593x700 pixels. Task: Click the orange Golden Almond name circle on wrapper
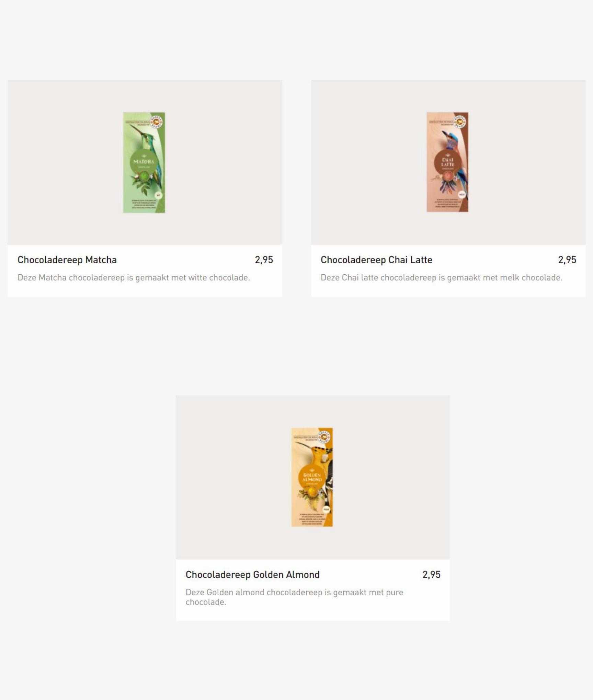click(312, 478)
